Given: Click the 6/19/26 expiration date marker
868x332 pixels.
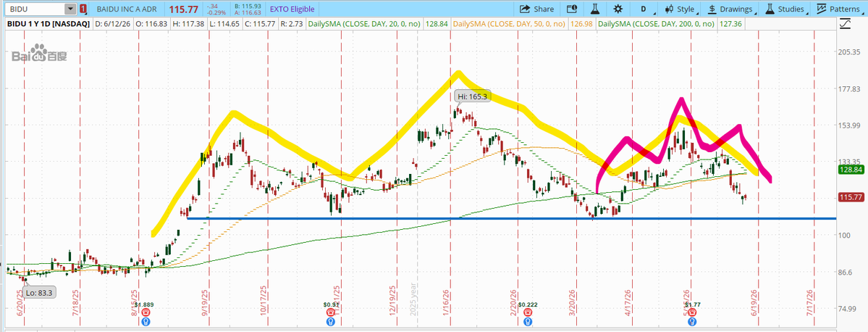Looking at the screenshot, I should pos(754,302).
